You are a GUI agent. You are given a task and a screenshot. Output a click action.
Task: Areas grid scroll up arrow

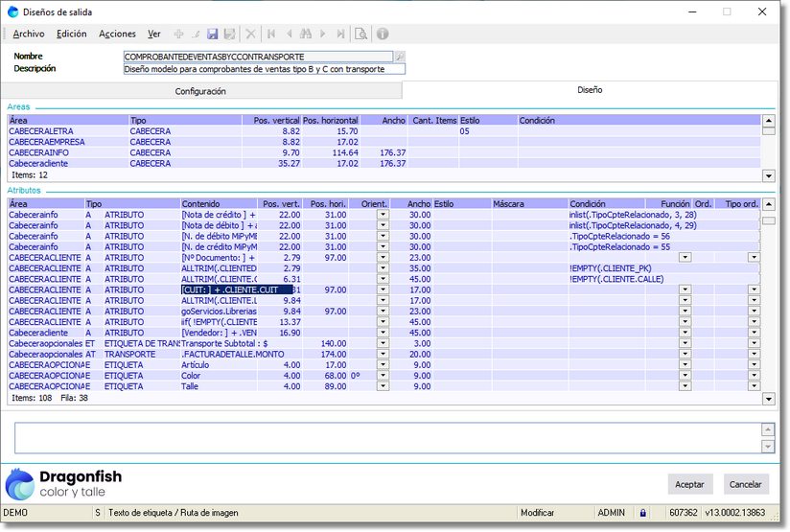(x=768, y=121)
